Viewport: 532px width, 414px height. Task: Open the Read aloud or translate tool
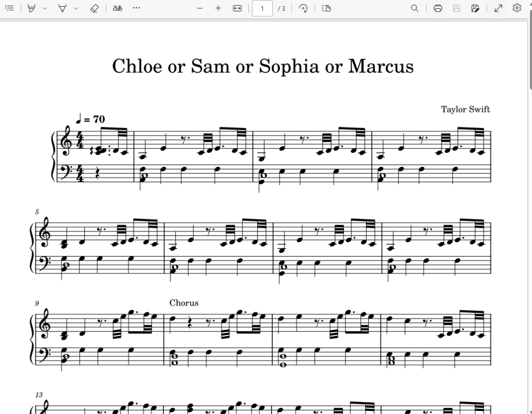pyautogui.click(x=117, y=8)
